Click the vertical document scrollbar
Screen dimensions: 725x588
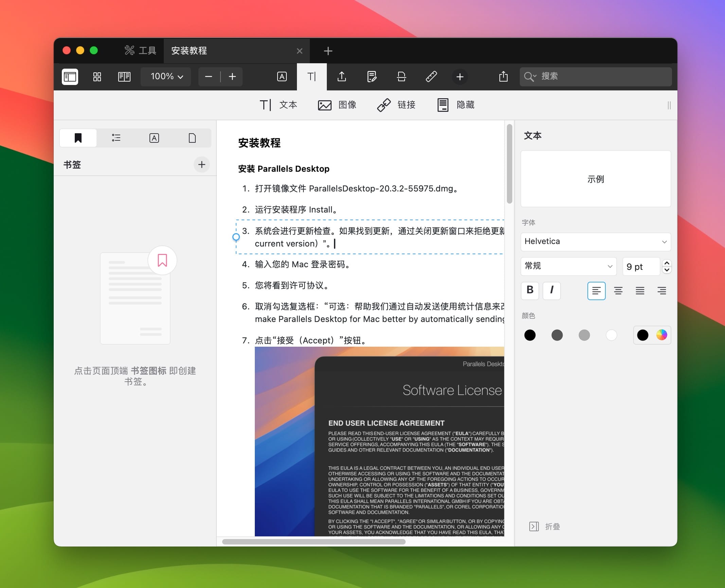pos(510,164)
